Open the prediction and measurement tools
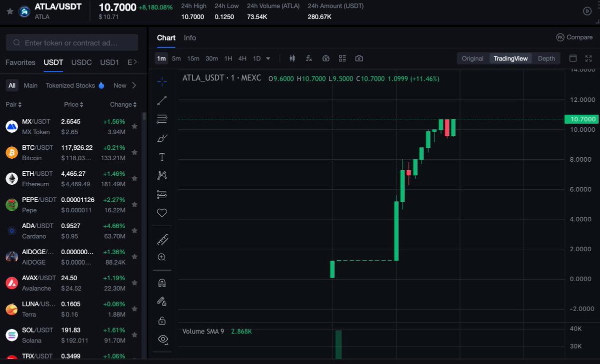The image size is (600, 364). [162, 194]
